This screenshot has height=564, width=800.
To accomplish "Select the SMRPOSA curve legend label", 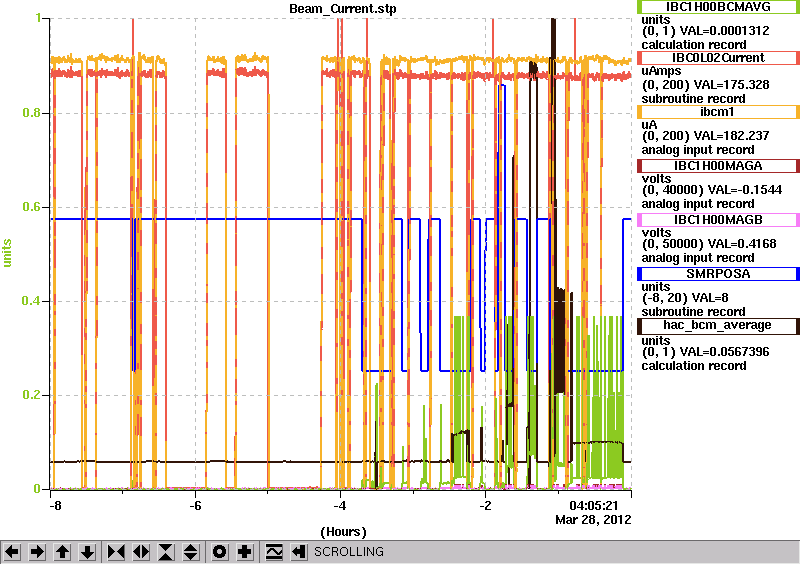I will 718,274.
